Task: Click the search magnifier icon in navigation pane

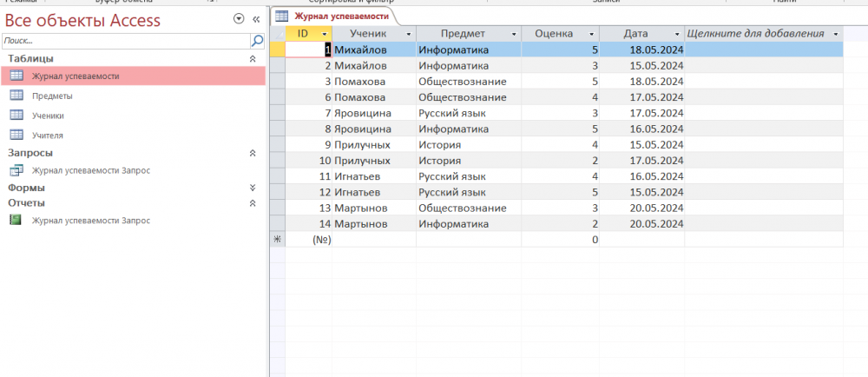Action: [257, 41]
